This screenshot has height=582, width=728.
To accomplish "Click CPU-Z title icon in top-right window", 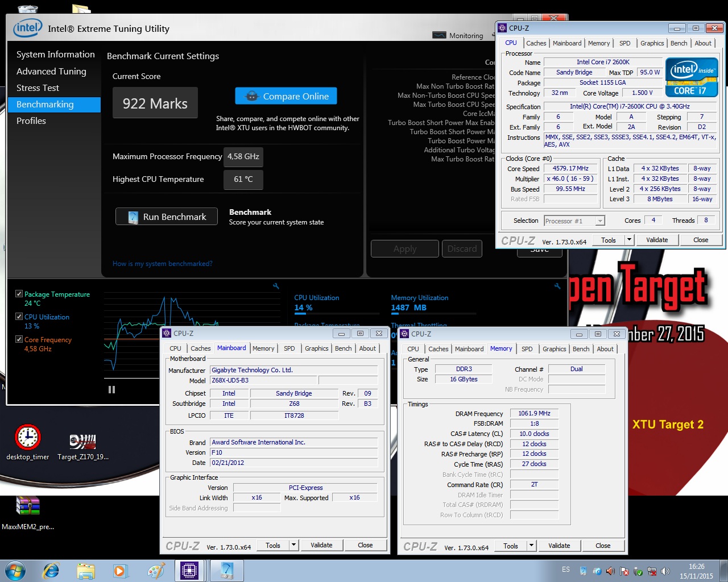I will (x=502, y=28).
